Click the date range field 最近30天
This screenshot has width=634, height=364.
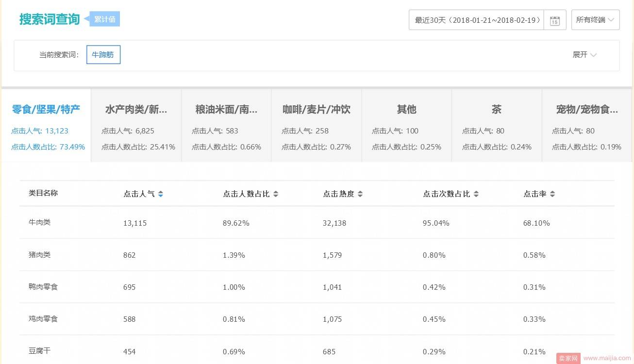point(476,20)
